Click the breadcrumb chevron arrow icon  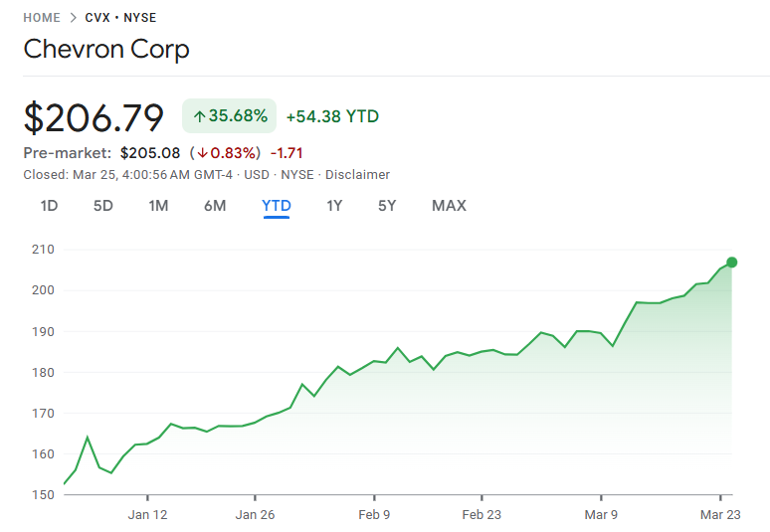(x=74, y=18)
